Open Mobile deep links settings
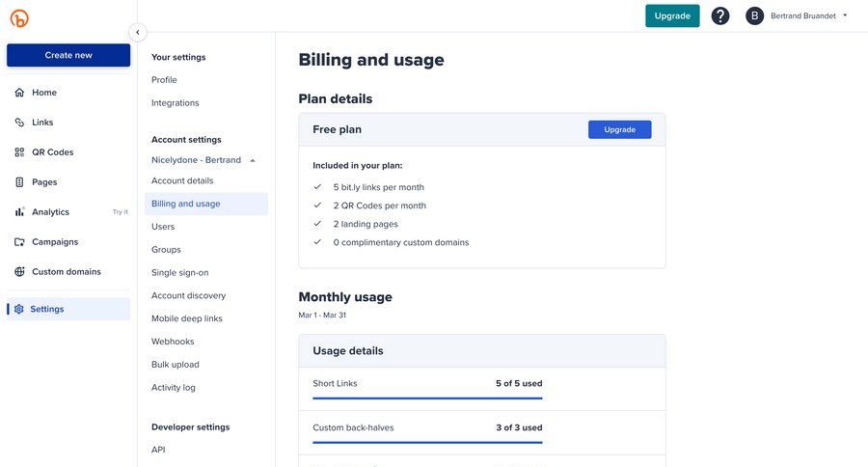Viewport: 868px width, 467px height. [186, 318]
